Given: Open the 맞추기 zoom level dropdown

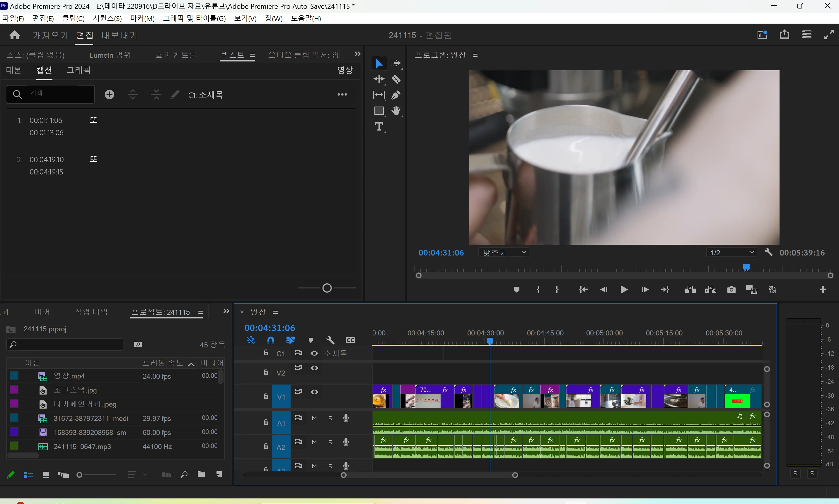Looking at the screenshot, I should click(x=504, y=252).
